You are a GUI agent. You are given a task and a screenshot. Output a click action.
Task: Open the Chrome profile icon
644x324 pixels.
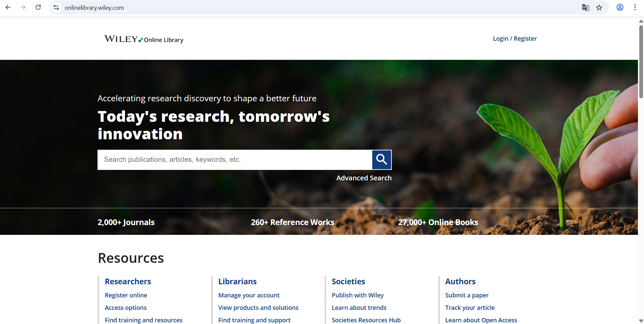click(x=620, y=7)
